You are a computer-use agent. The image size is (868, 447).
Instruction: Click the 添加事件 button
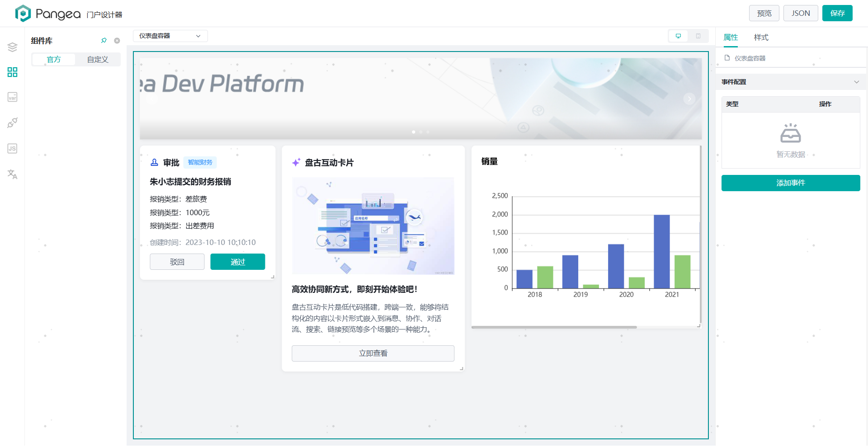tap(791, 183)
